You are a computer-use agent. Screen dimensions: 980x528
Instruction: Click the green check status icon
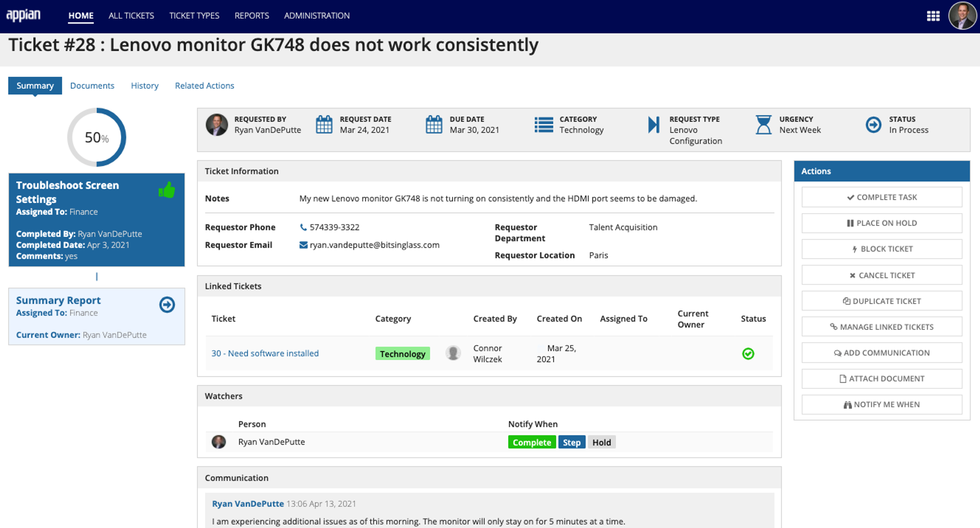748,354
